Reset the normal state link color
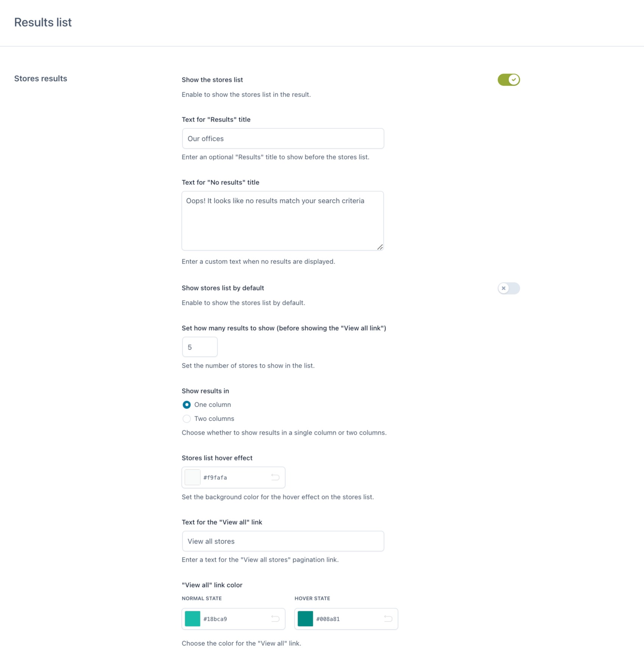The width and height of the screenshot is (644, 661). pos(275,619)
